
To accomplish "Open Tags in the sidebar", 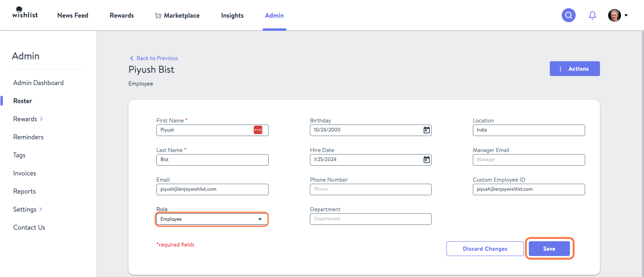I will [x=19, y=155].
